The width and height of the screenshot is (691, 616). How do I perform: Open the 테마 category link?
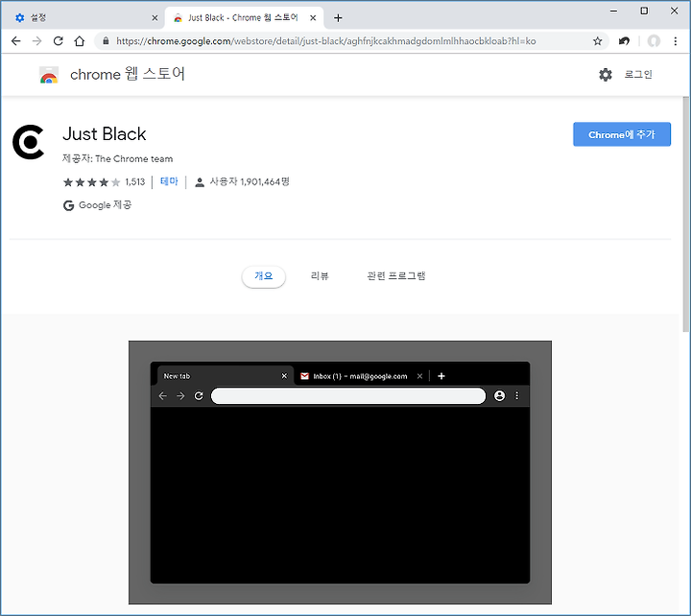click(x=169, y=181)
